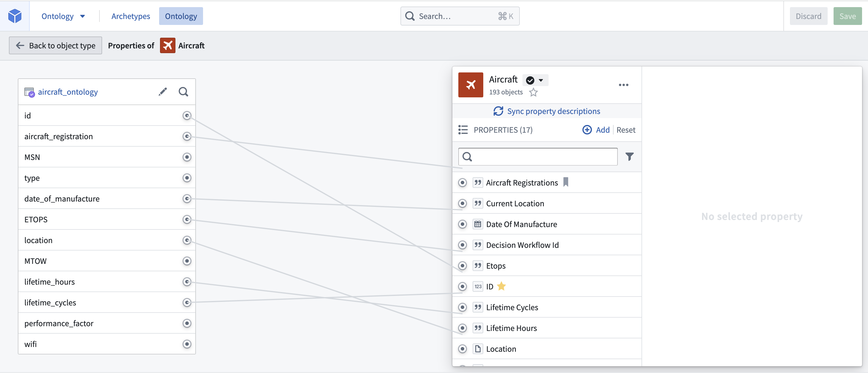868x374 pixels.
Task: Click the blue cube home logo
Action: tap(15, 16)
